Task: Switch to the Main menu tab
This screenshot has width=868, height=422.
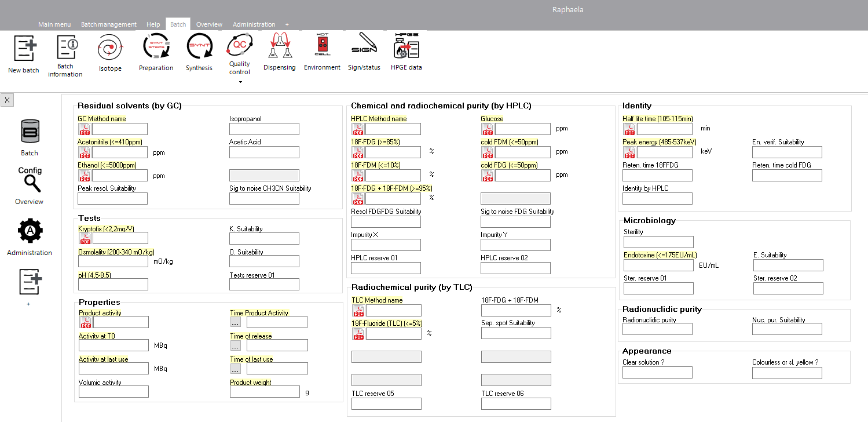Action: coord(54,24)
